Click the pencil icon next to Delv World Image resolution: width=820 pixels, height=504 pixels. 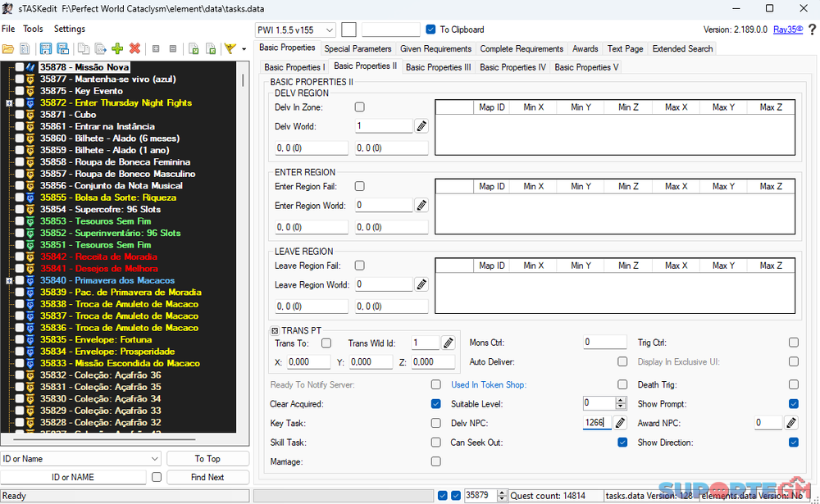tap(421, 126)
